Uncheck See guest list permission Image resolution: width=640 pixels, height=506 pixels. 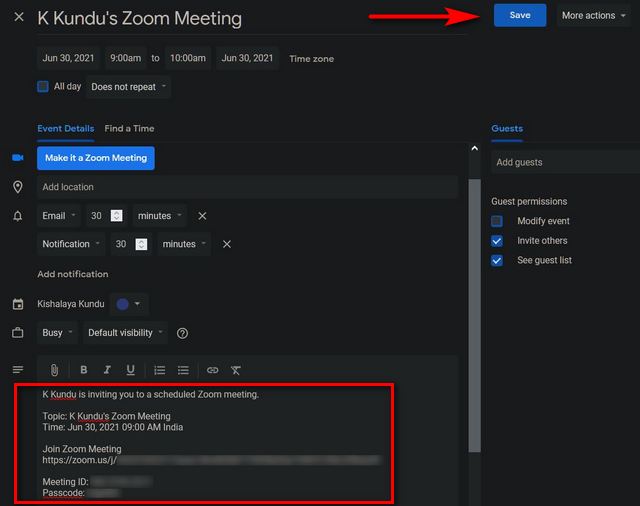497,260
